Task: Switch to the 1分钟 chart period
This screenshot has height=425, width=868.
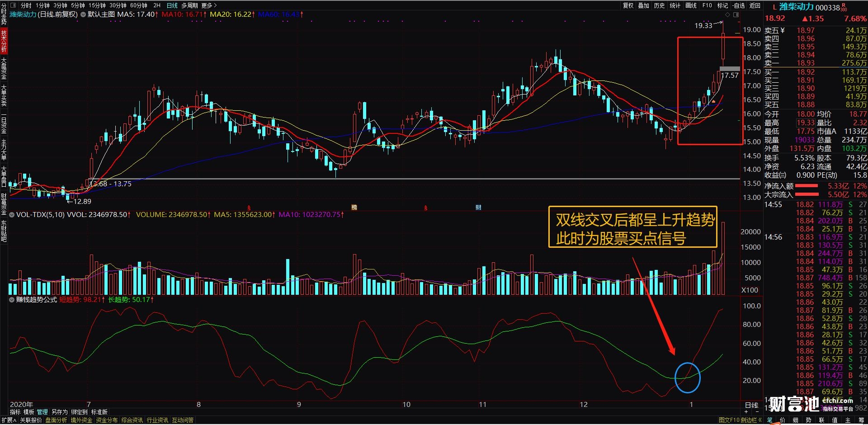Action: pos(43,5)
